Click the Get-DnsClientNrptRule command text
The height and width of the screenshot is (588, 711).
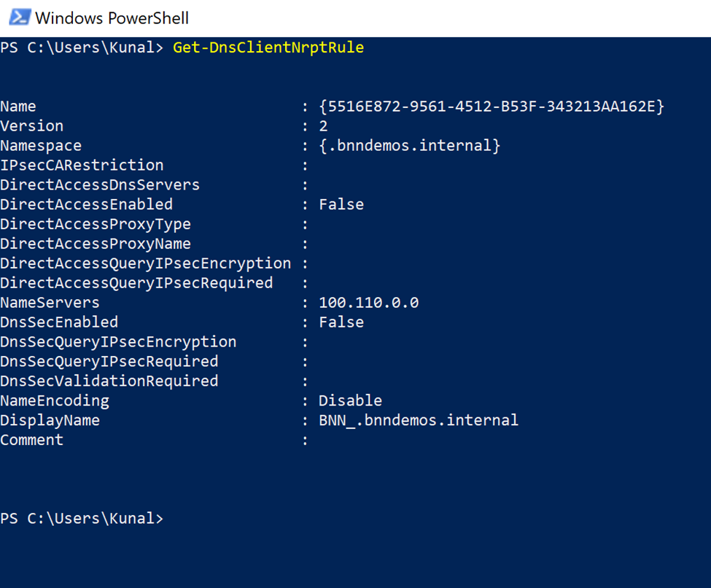coord(268,48)
